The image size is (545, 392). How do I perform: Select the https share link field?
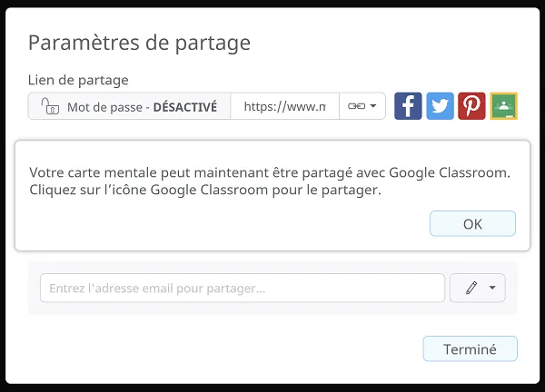[284, 106]
